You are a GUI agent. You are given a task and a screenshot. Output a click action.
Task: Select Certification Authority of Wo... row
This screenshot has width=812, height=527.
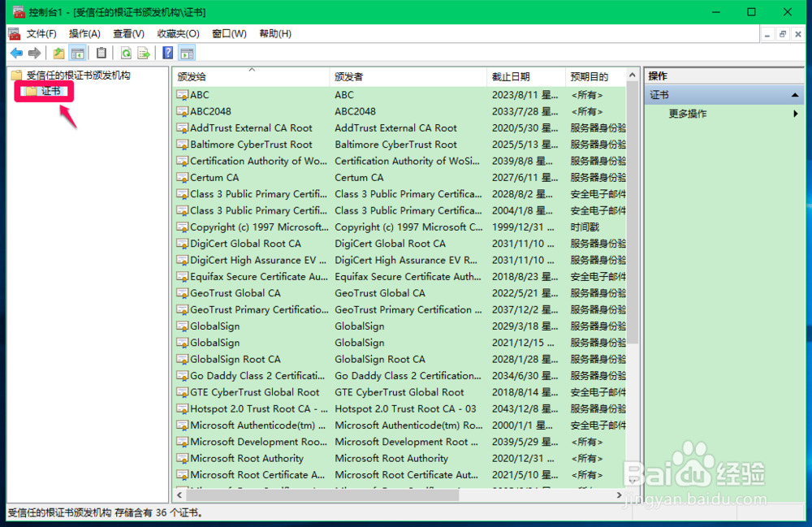coord(400,161)
